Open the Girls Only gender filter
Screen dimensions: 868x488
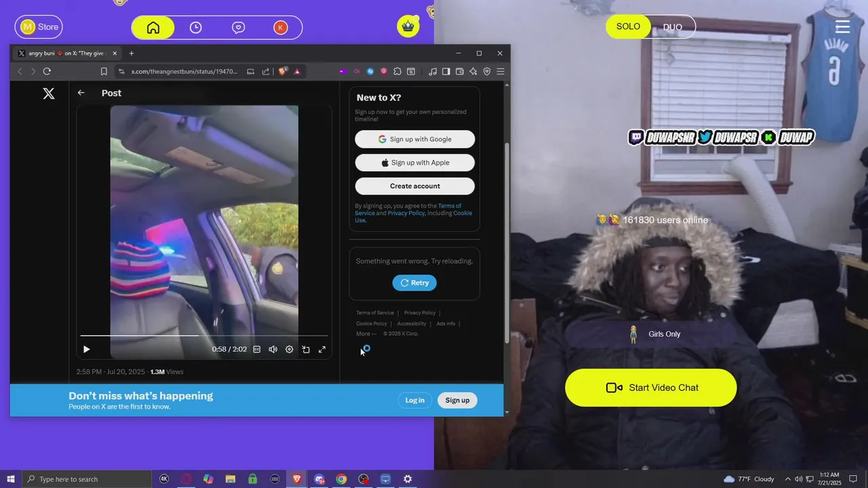(x=651, y=334)
